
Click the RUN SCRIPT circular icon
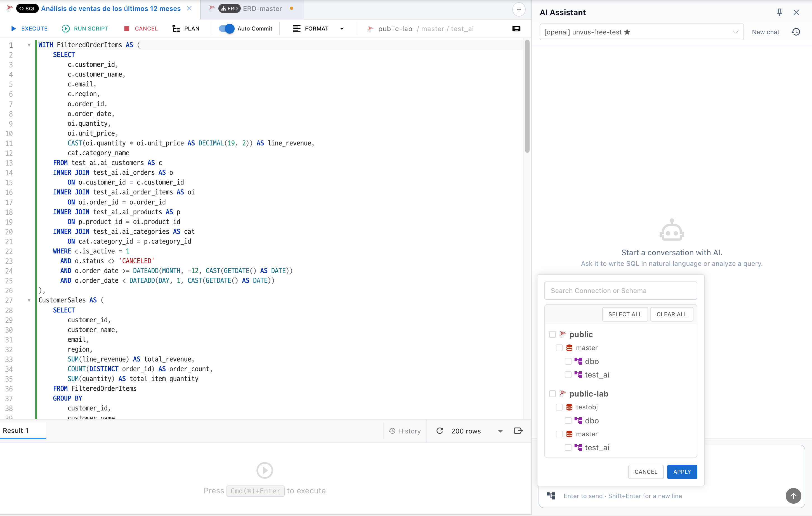pyautogui.click(x=65, y=29)
